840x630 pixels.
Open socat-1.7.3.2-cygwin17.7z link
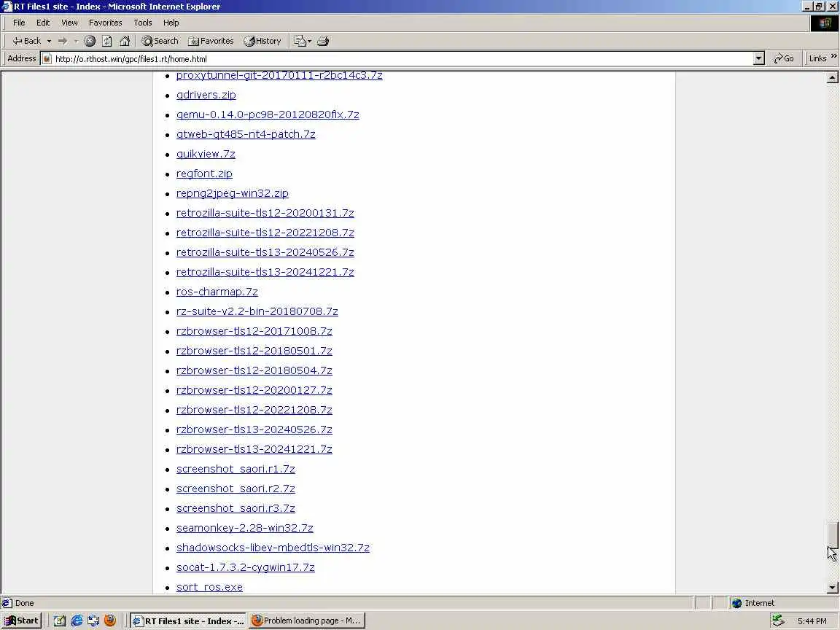click(x=245, y=567)
